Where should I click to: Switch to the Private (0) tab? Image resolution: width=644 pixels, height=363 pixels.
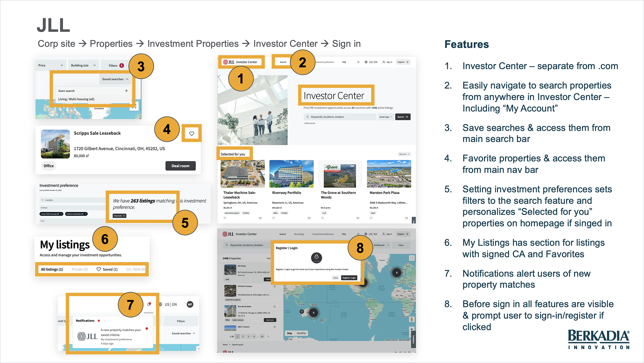[x=79, y=269]
